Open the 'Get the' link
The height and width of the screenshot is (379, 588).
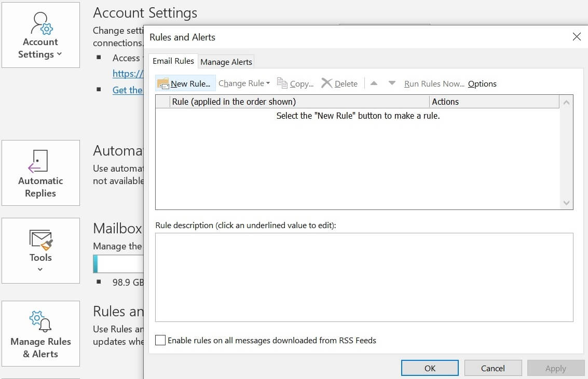128,90
